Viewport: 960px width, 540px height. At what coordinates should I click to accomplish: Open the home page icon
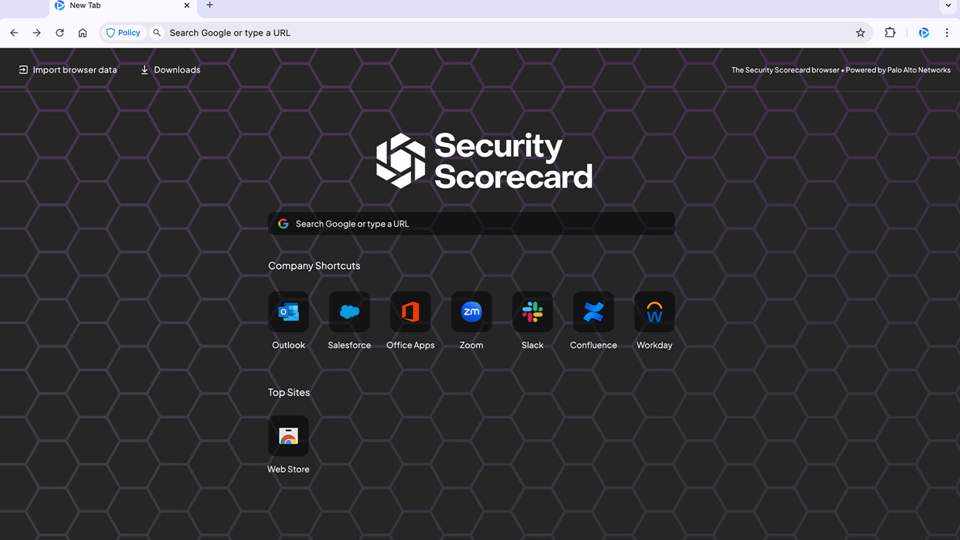[x=83, y=33]
